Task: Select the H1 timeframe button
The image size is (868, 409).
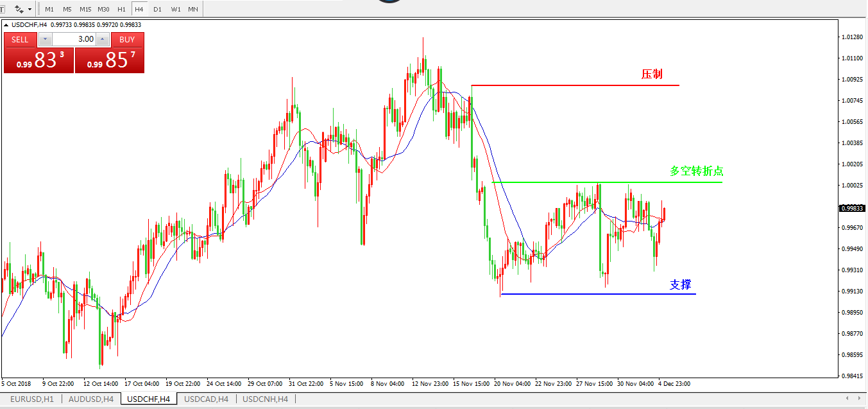Action: tap(121, 10)
